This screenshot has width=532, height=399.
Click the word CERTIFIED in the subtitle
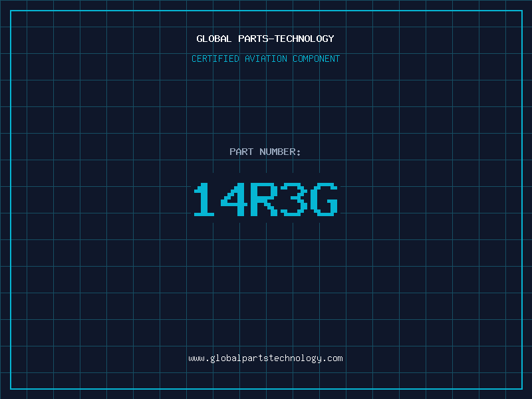[215, 59]
